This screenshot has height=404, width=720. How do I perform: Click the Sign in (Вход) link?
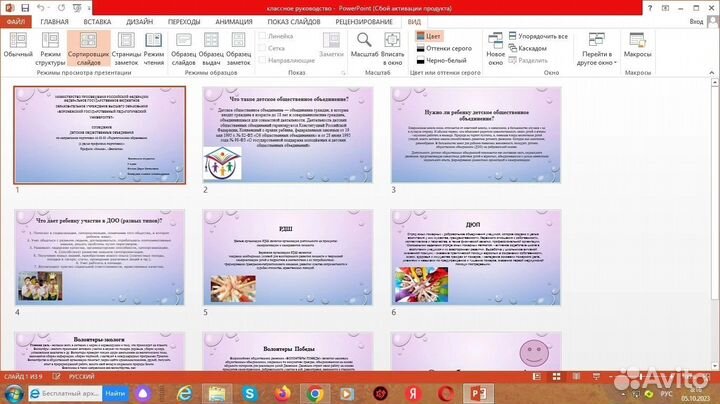(696, 22)
